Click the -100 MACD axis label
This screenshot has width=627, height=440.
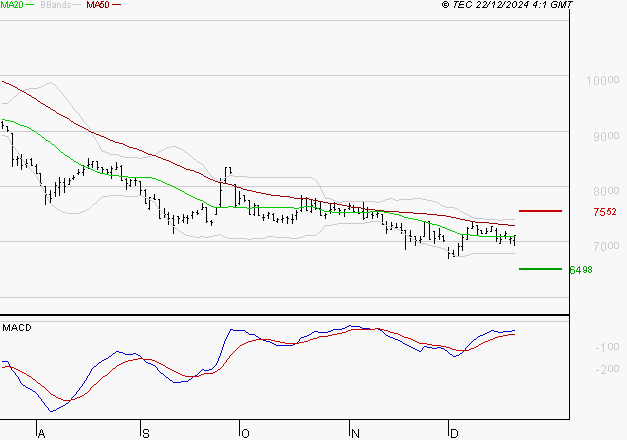607,347
